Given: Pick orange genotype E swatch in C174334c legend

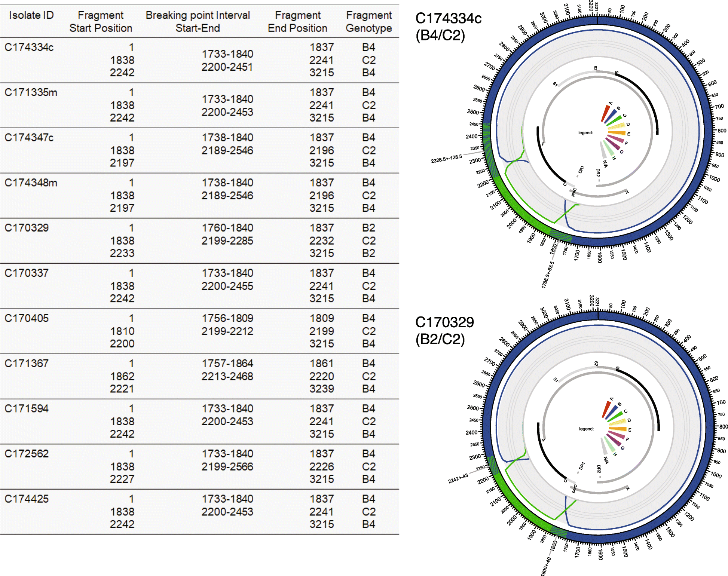Looking at the screenshot, I should 617,133.
